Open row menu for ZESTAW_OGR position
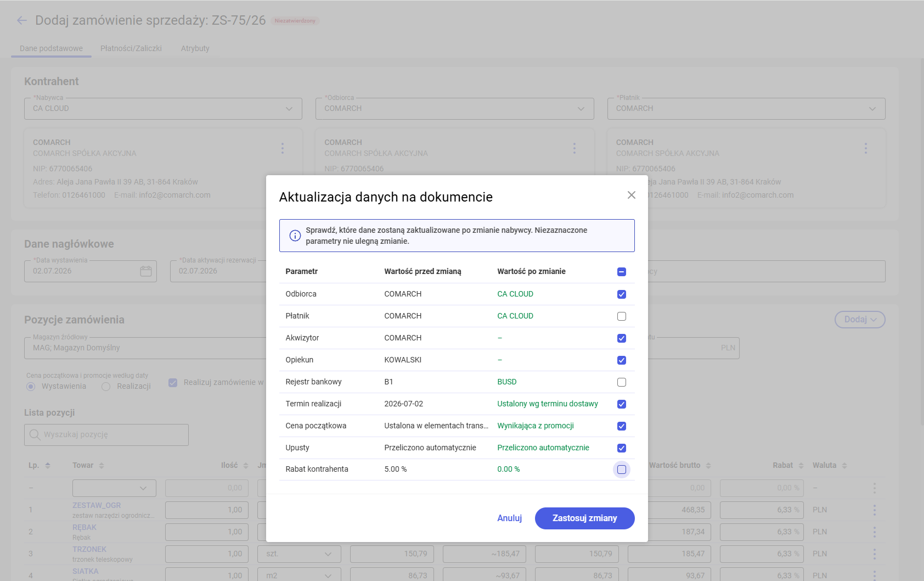 coord(875,510)
